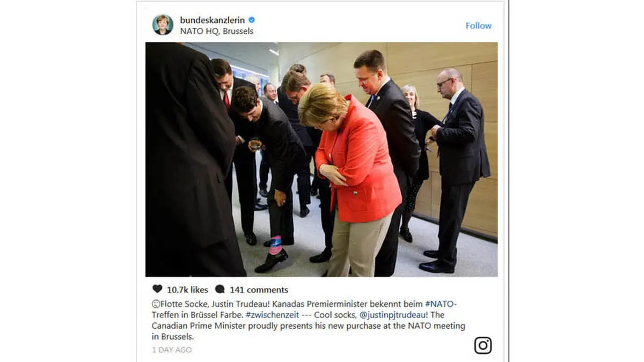Open the #NATO- hashtag link

tap(441, 304)
